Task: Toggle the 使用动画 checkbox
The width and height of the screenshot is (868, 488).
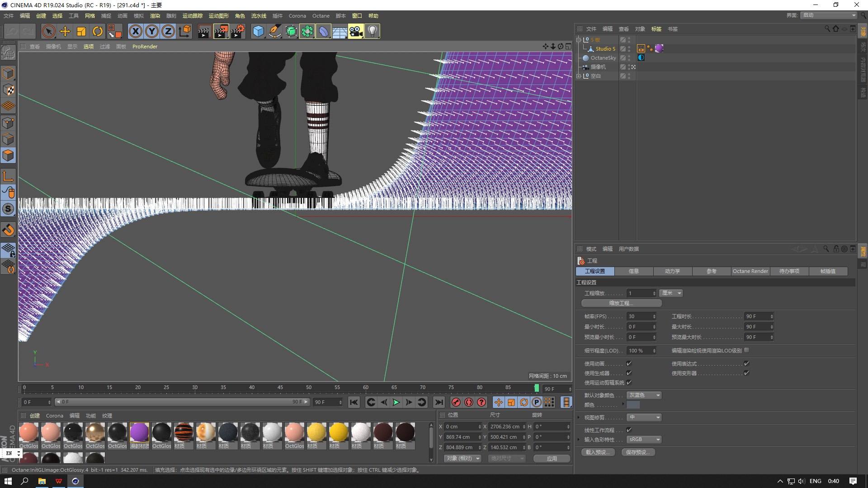Action: click(629, 363)
